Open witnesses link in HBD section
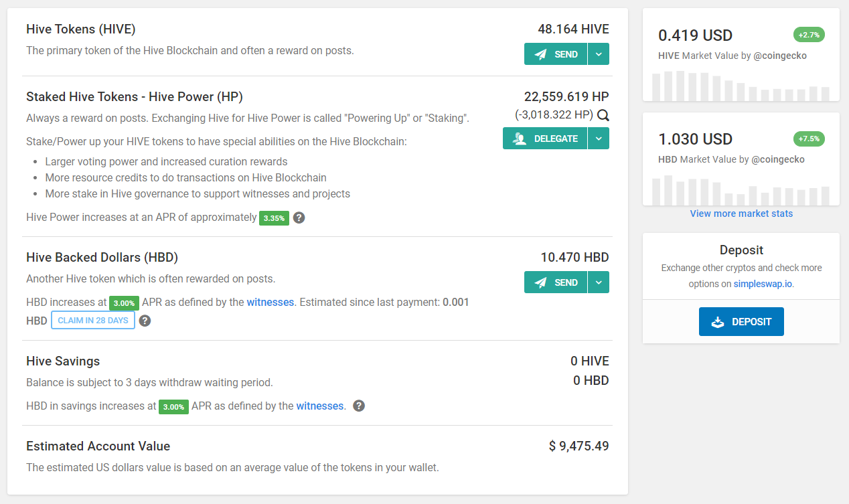Image resolution: width=849 pixels, height=504 pixels. (271, 302)
